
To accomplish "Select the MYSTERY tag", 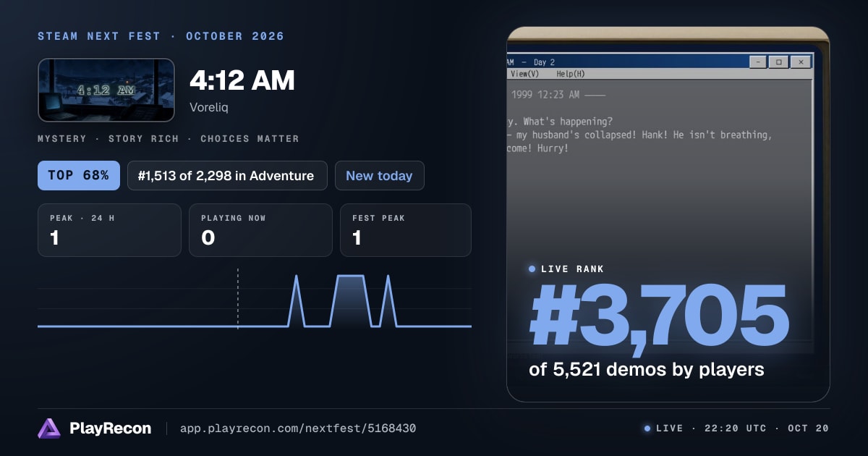I will 61,138.
